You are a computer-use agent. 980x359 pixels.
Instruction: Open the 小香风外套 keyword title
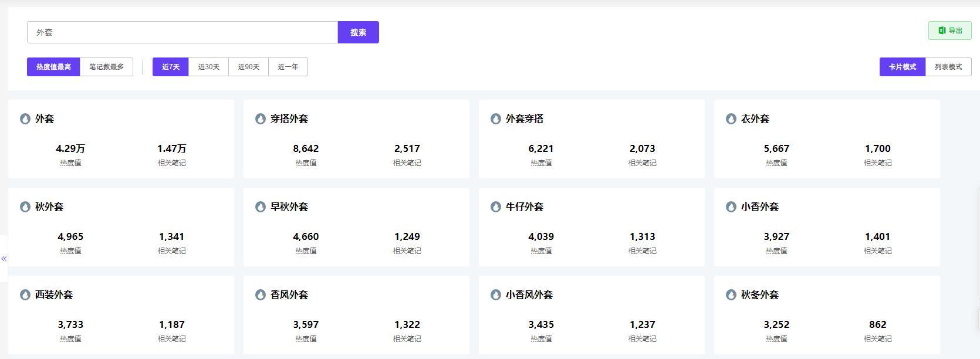point(529,294)
